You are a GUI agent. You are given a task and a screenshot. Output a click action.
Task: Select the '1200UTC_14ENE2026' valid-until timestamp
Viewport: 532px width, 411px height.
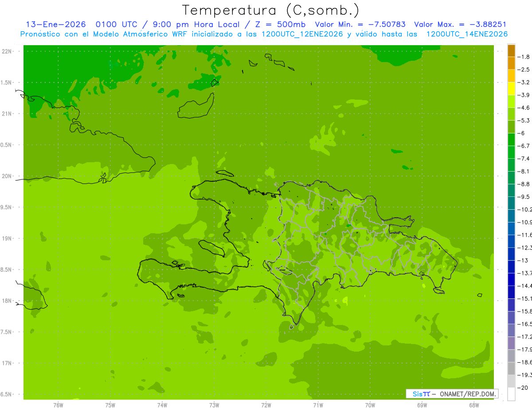coord(467,34)
